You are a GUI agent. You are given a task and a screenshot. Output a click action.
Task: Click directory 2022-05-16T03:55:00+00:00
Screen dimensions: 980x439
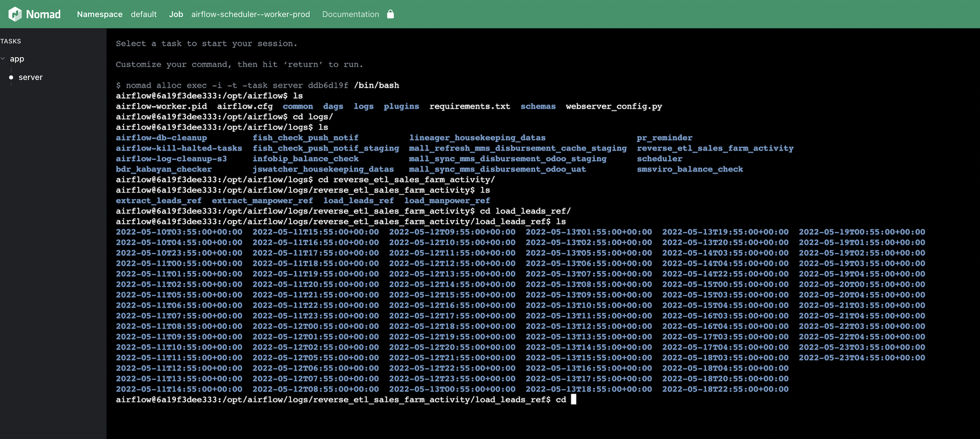pyautogui.click(x=725, y=315)
